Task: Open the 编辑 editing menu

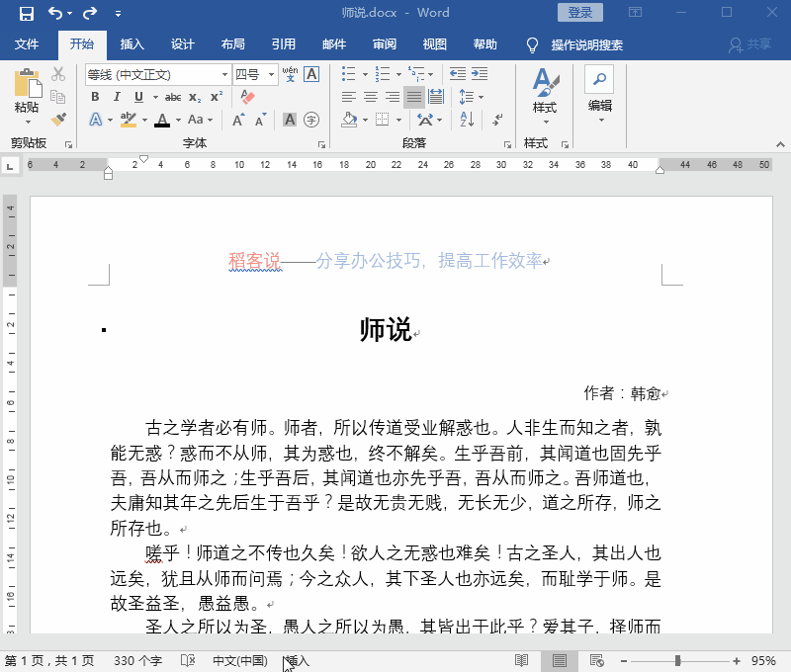Action: point(599,95)
